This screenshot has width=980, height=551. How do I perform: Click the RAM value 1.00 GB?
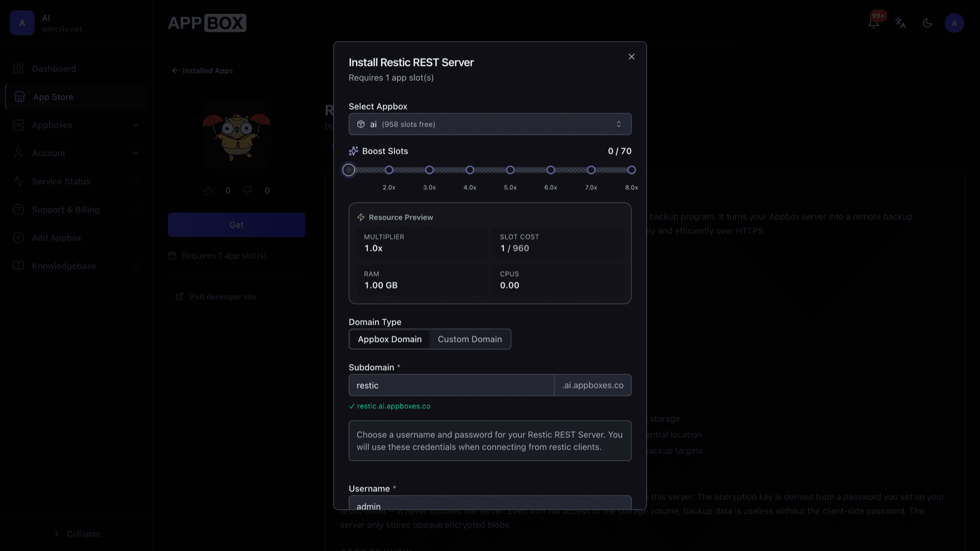[381, 285]
